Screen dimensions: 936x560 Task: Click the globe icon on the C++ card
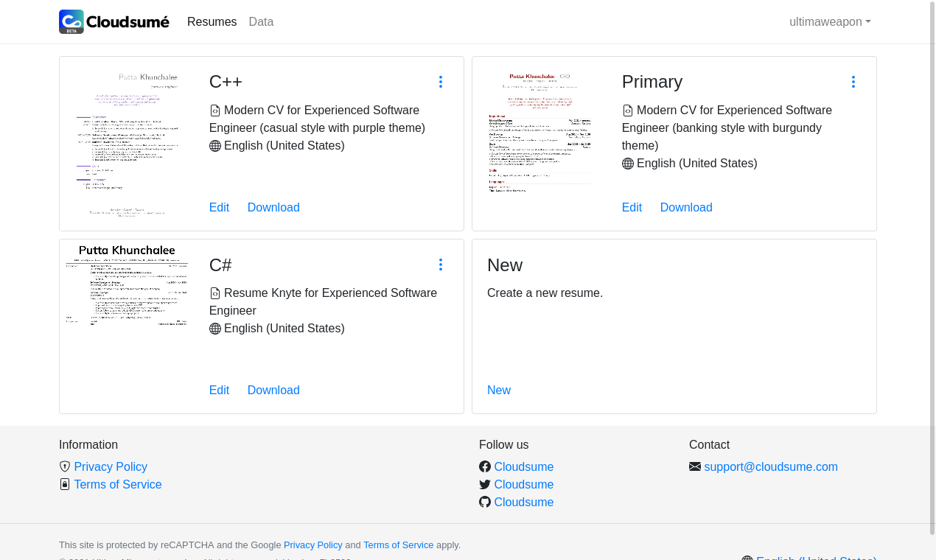point(214,145)
